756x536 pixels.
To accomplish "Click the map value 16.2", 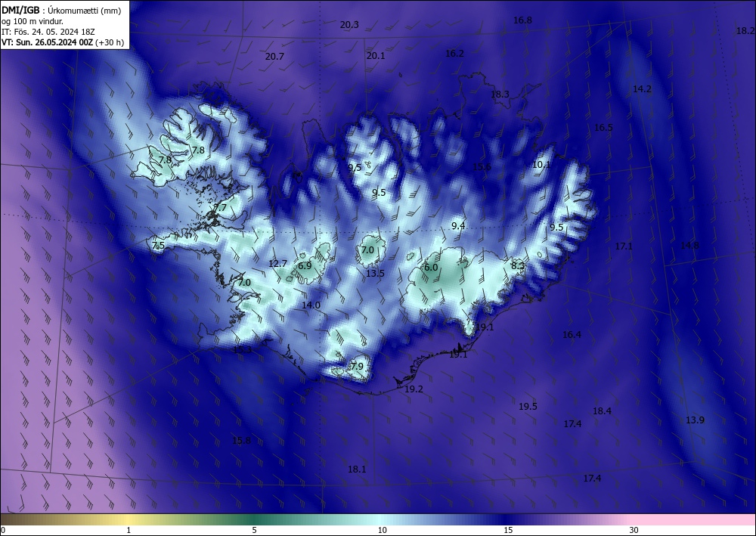I will pos(454,54).
